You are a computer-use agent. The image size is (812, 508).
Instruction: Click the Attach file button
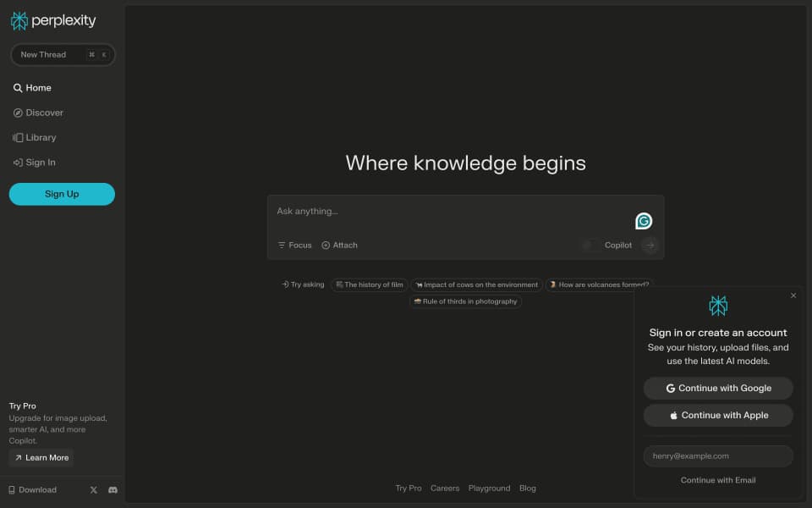click(339, 246)
